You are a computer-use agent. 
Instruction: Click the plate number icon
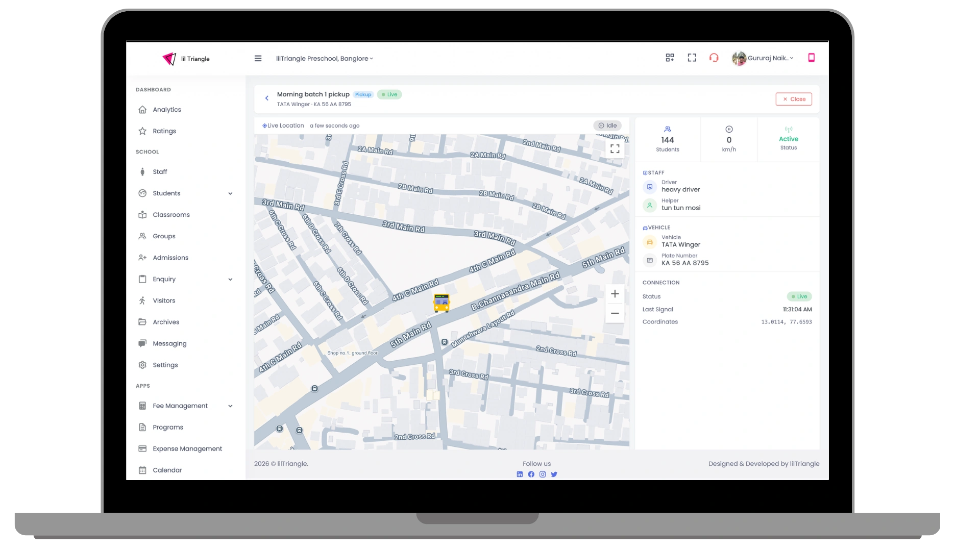click(649, 260)
